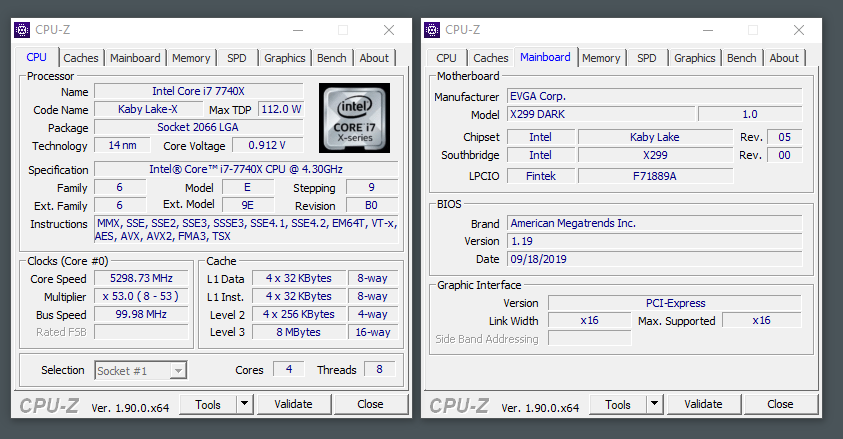Click Manufacturer field EVGA Corp.
The width and height of the screenshot is (843, 439).
click(655, 96)
